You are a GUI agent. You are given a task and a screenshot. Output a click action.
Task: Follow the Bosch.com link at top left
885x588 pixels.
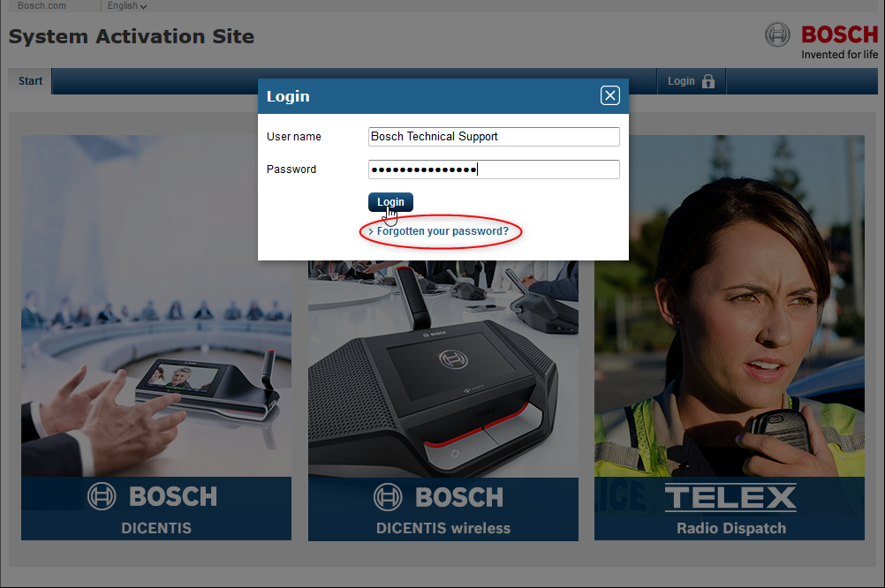(x=42, y=6)
